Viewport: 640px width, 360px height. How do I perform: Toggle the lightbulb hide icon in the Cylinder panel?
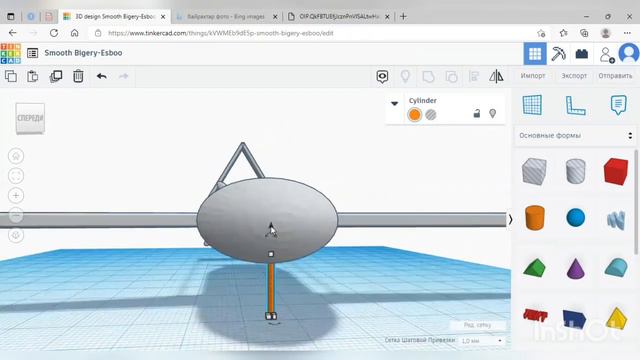point(493,113)
